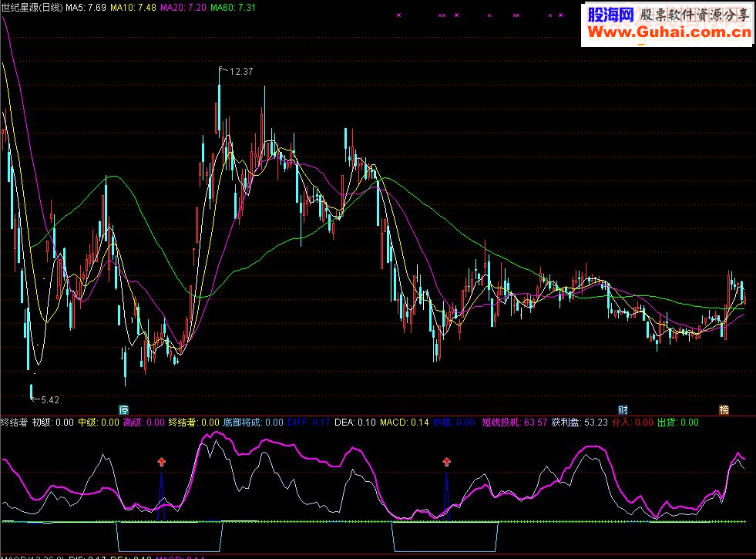Click the 初级: 0.00 value
Viewport: 756px width, 559px height.
coord(53,423)
